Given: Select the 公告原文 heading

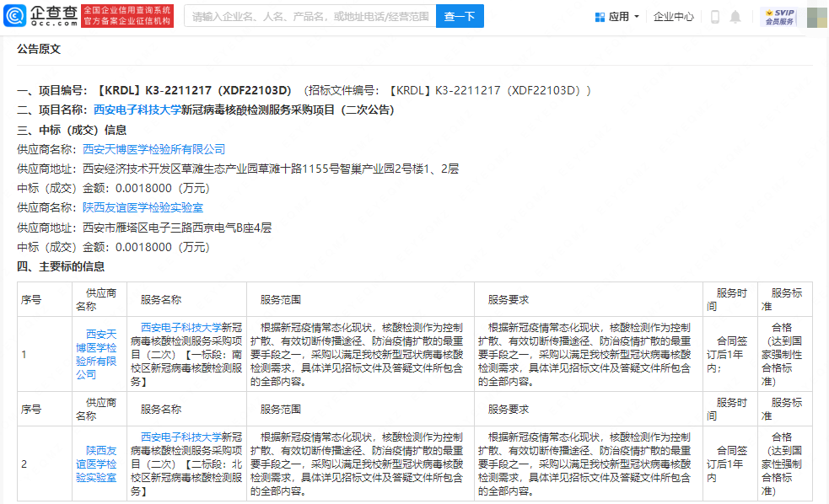Looking at the screenshot, I should coord(39,49).
